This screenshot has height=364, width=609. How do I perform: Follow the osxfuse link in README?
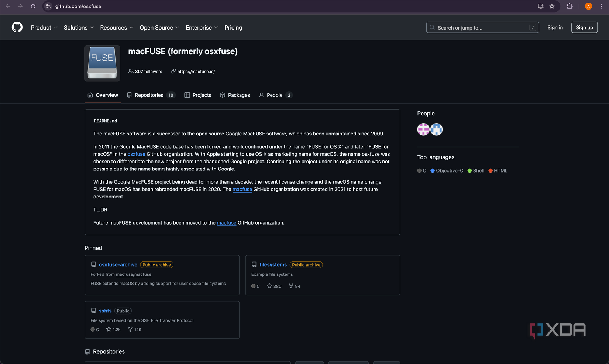pos(136,154)
